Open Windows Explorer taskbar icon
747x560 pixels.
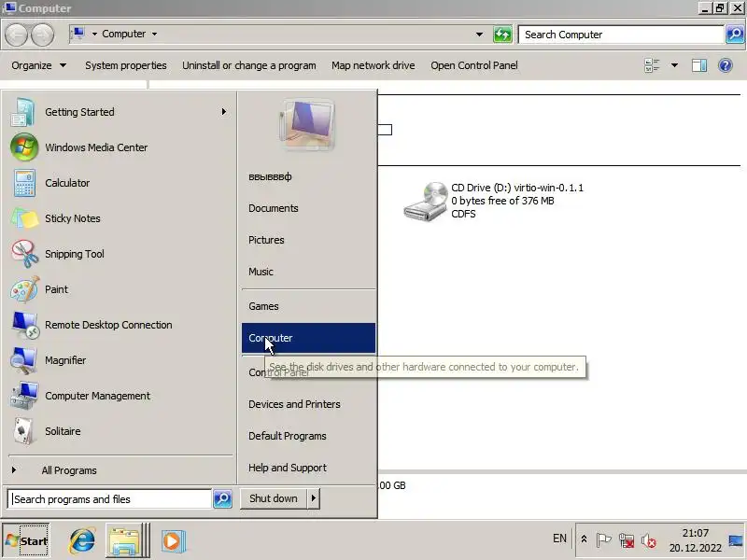(x=125, y=540)
